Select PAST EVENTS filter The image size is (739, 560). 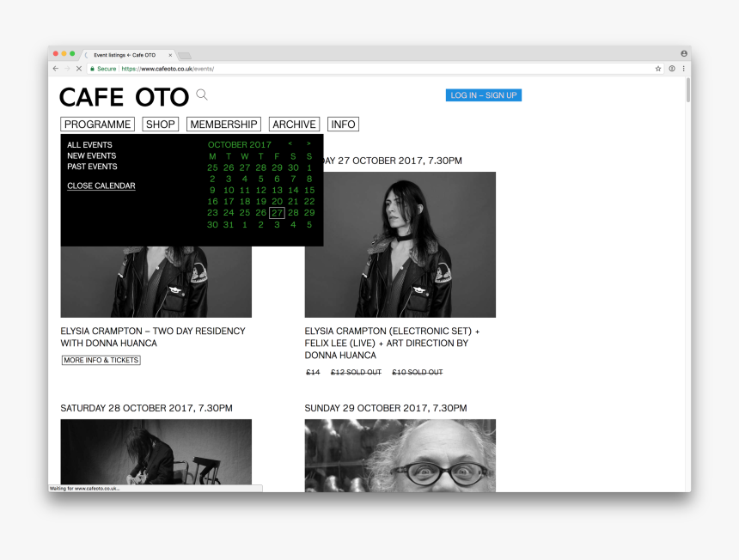(x=92, y=167)
